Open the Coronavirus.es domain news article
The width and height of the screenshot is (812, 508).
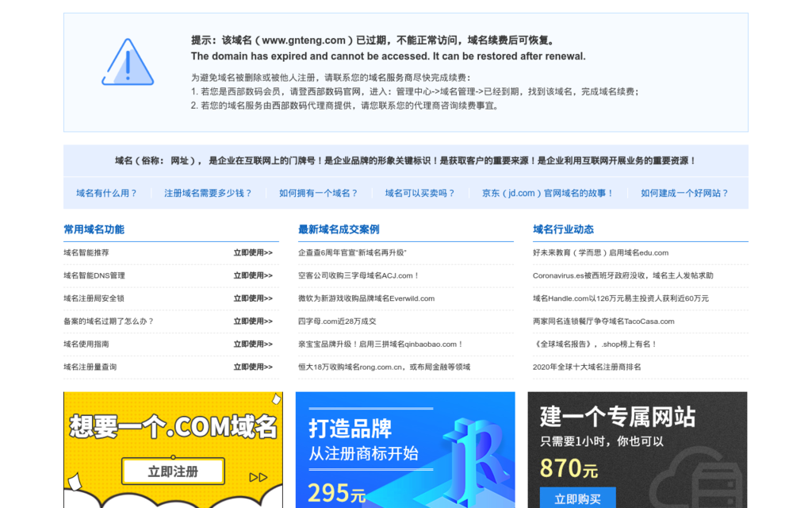(x=622, y=276)
